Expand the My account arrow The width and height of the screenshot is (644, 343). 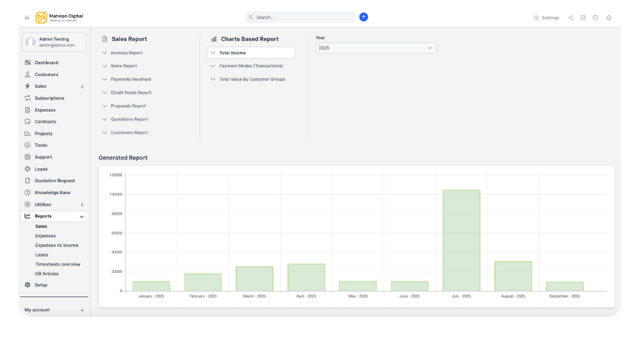pos(82,310)
